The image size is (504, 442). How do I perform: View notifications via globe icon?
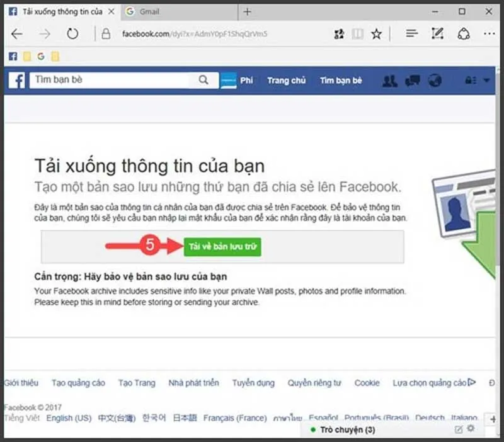click(435, 81)
